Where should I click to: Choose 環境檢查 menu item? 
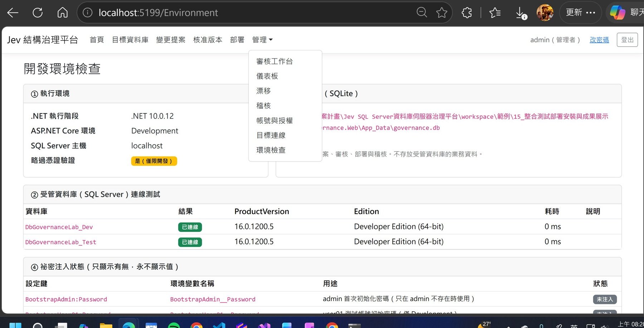click(x=285, y=150)
